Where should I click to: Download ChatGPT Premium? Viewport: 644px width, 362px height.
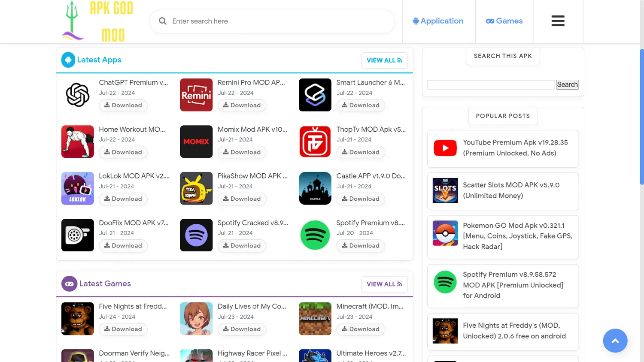click(x=123, y=106)
